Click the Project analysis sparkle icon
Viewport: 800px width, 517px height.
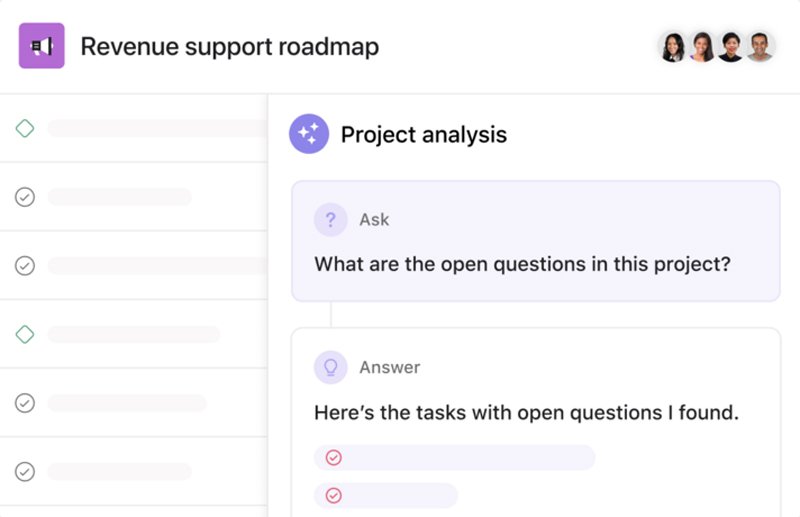309,134
